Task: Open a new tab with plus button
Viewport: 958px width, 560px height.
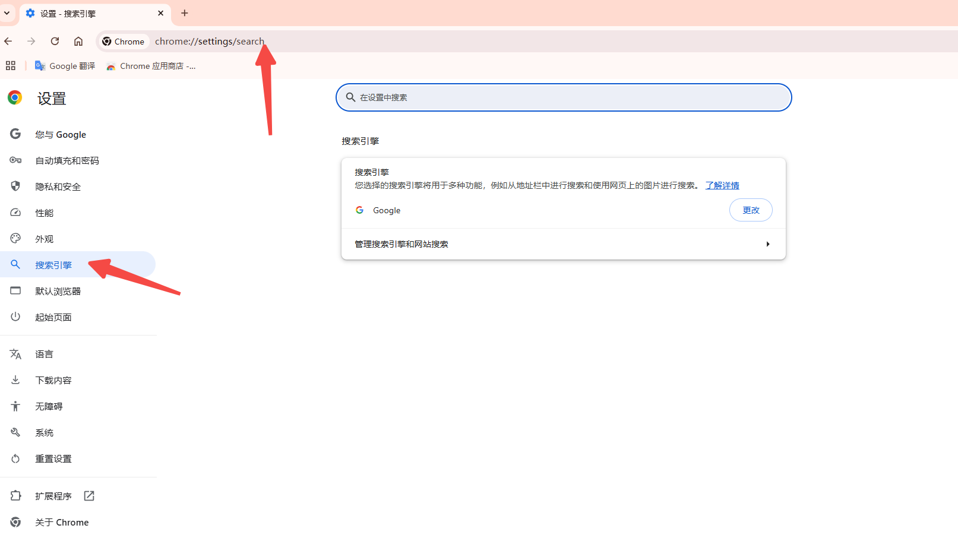Action: 185,13
